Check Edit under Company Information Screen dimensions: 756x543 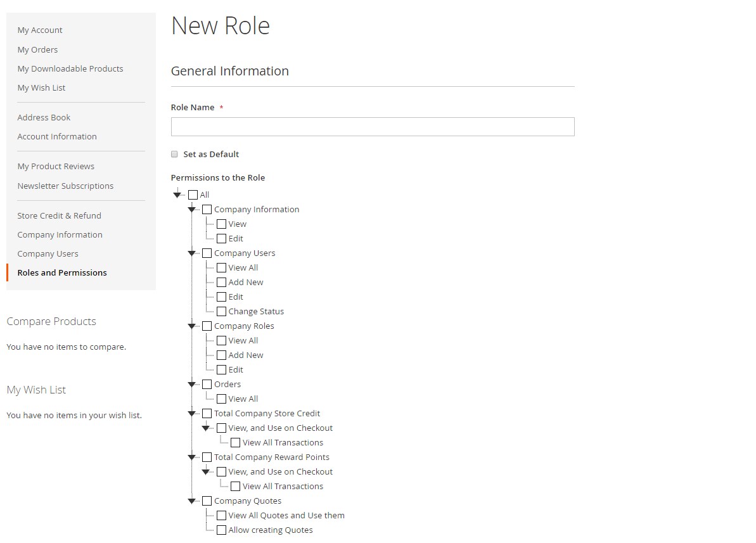point(221,238)
